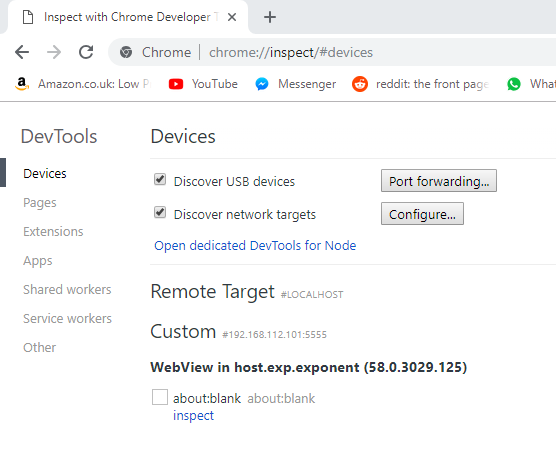Uncheck Discover USB devices

coord(160,179)
